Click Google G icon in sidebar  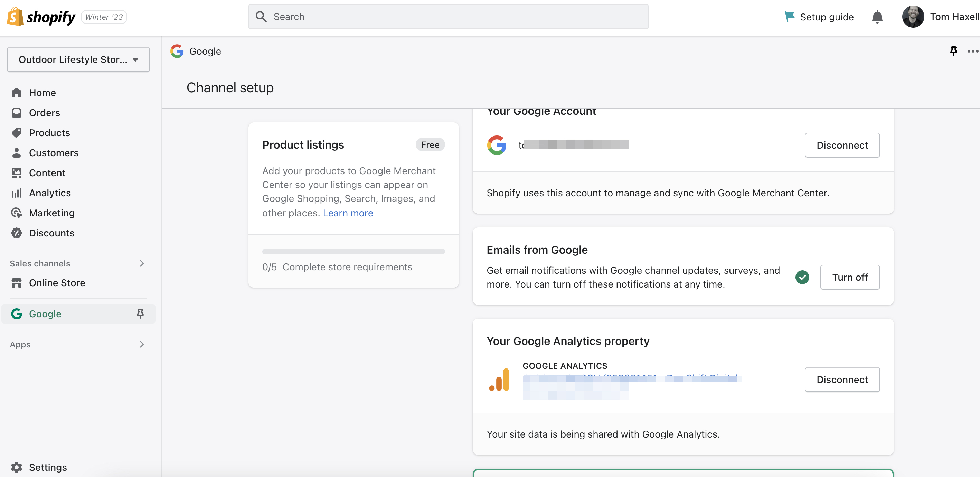(16, 314)
